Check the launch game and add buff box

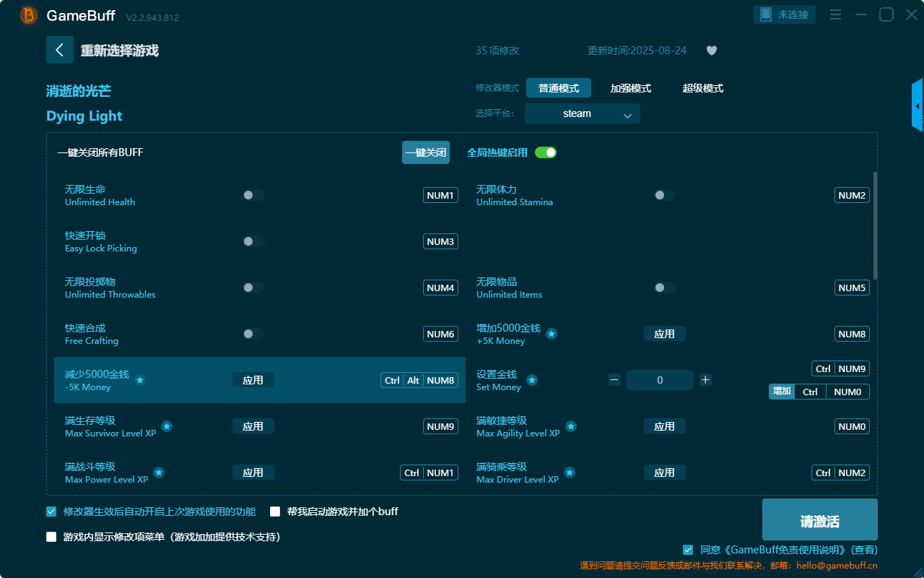pos(275,512)
